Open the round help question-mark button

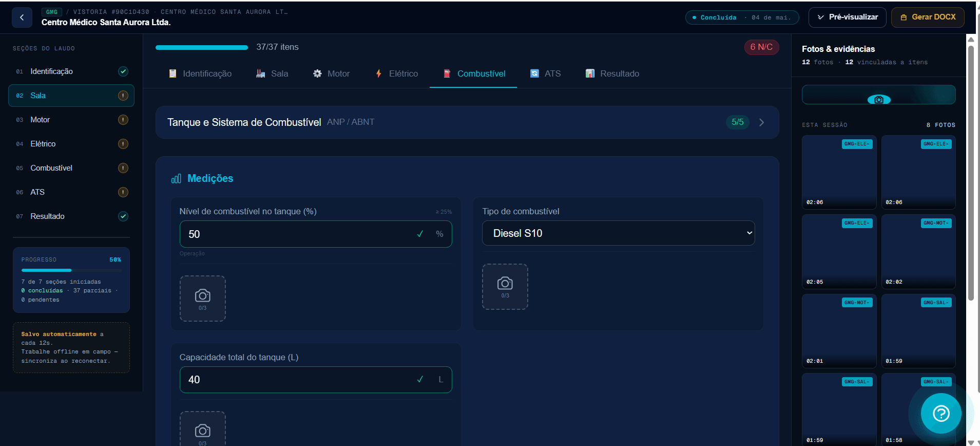pos(941,413)
